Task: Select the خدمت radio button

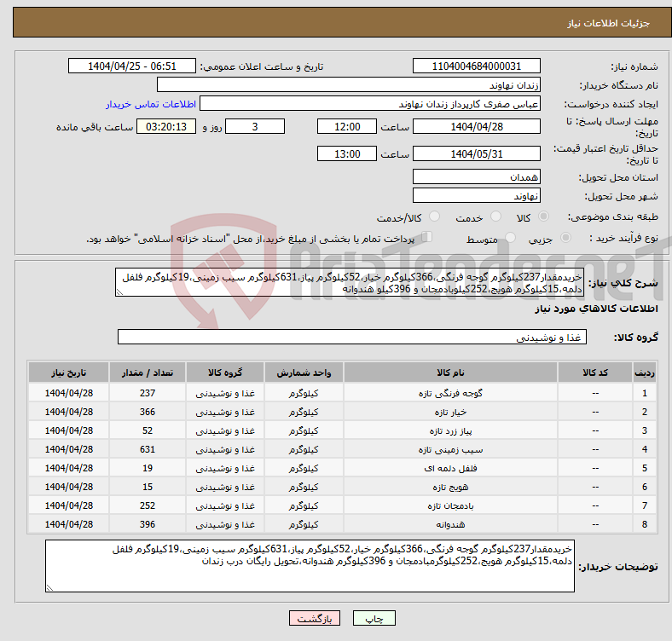Action: click(x=495, y=217)
